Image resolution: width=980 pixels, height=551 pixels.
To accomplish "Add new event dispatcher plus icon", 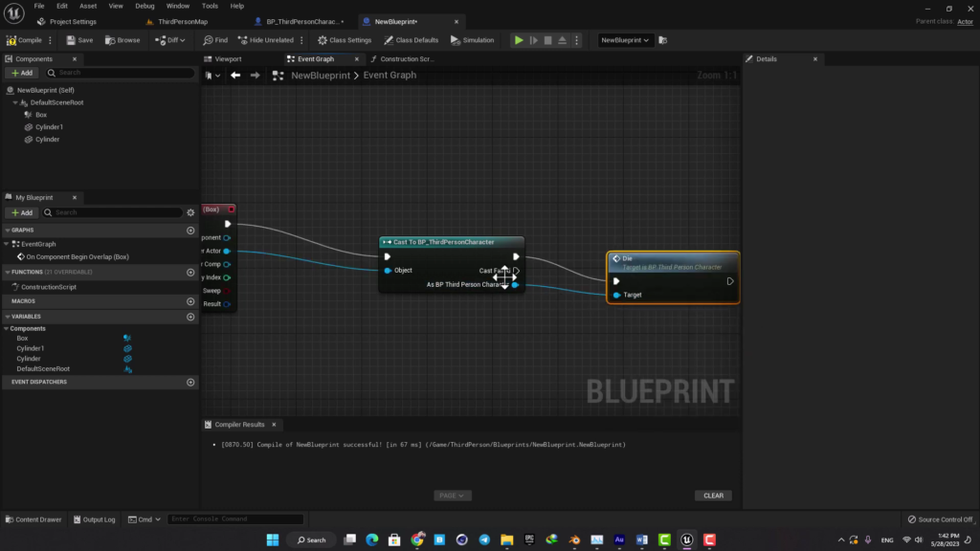I will (190, 383).
